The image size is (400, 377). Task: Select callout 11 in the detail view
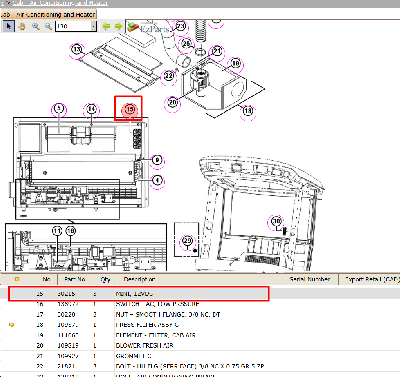(57, 231)
